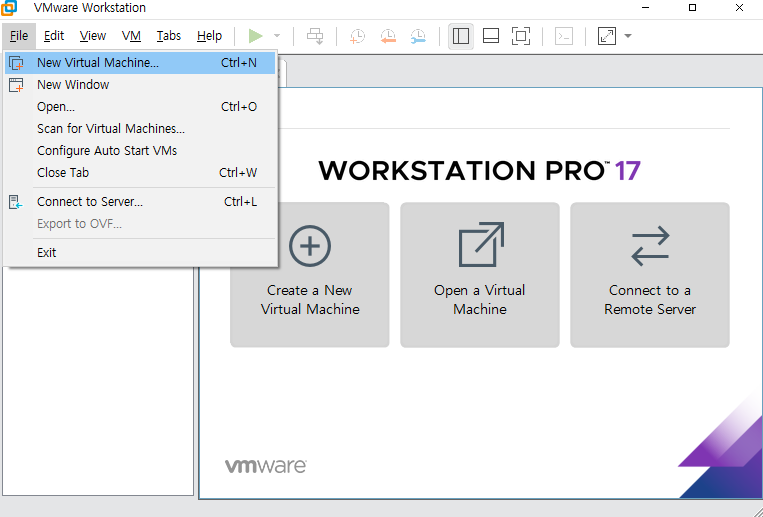Click the bidirectional arrows icon
763x517 pixels.
click(650, 246)
